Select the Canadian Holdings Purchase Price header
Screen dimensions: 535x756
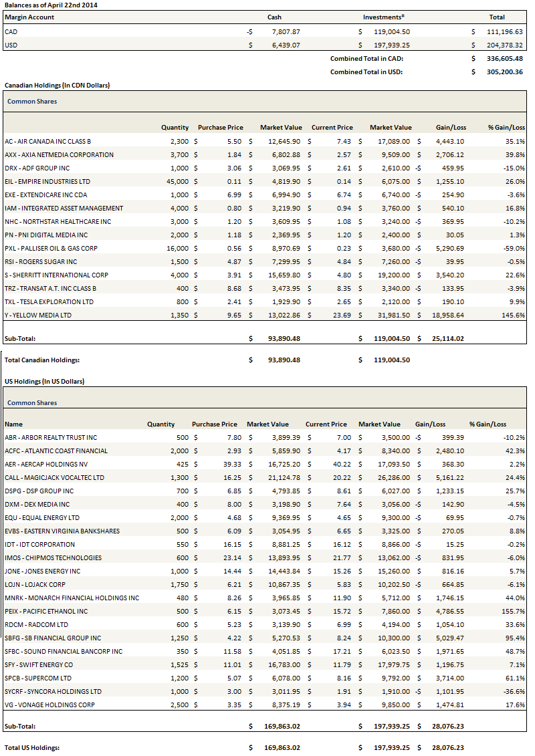click(220, 127)
